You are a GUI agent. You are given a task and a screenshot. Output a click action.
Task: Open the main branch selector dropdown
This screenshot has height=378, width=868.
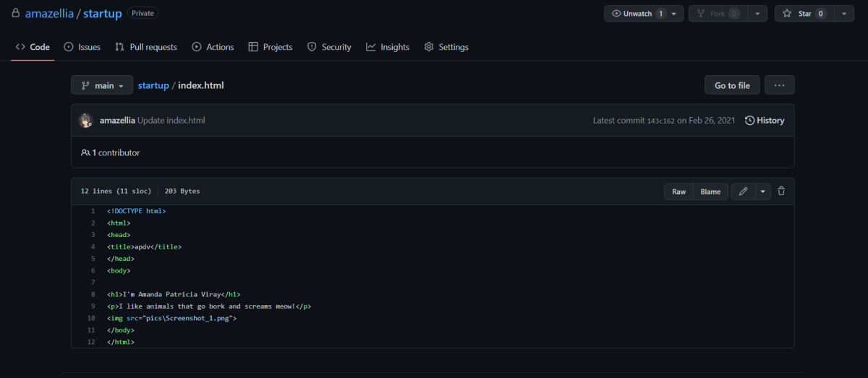(102, 85)
